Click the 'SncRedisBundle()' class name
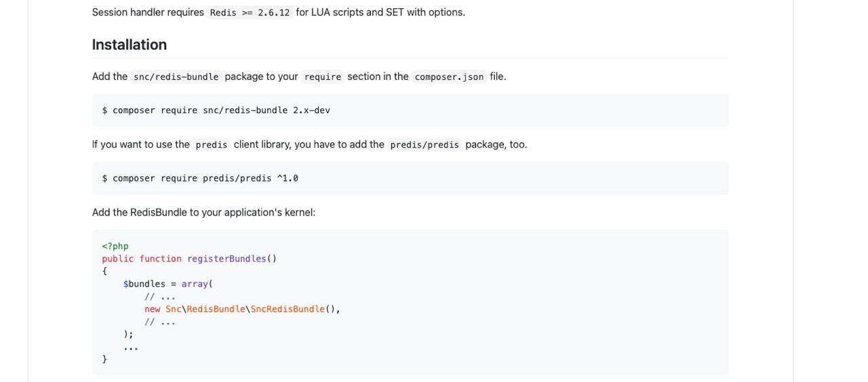 click(x=293, y=309)
